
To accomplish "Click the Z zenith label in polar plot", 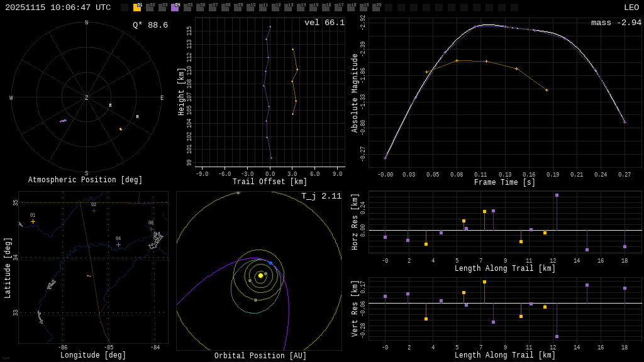I will pyautogui.click(x=87, y=98).
